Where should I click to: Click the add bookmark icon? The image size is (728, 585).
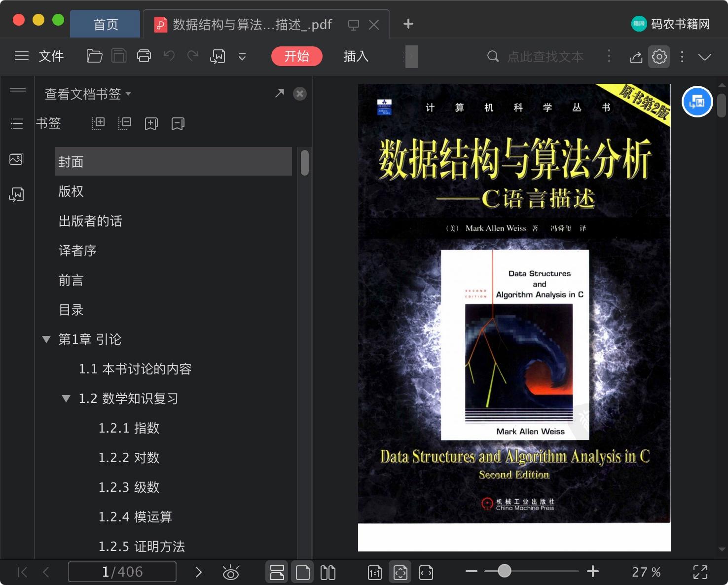pos(151,124)
